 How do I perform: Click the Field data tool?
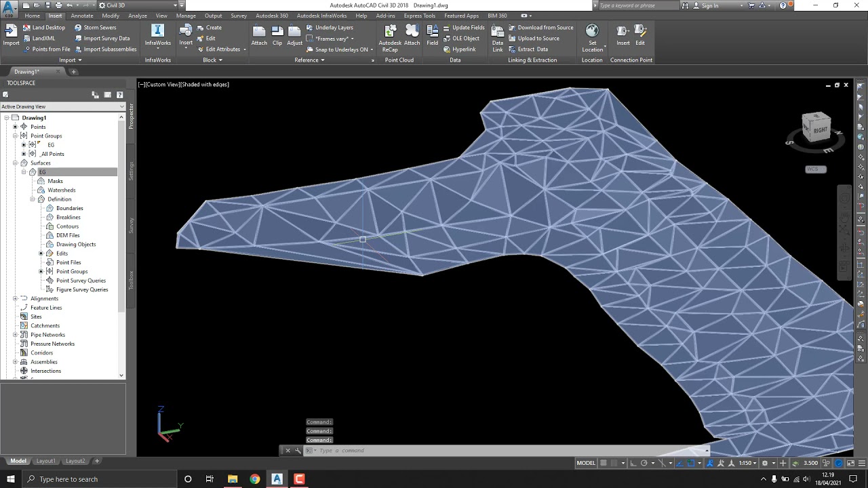click(x=432, y=35)
